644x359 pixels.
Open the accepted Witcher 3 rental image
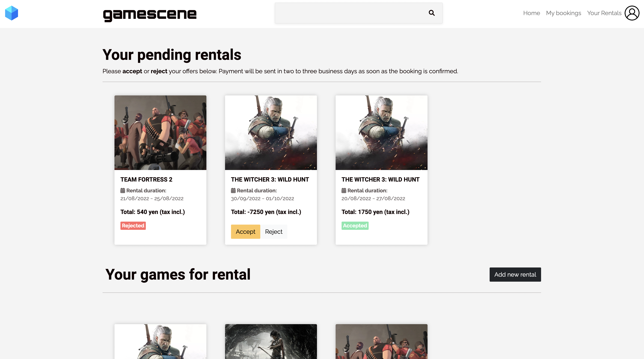coord(381,133)
